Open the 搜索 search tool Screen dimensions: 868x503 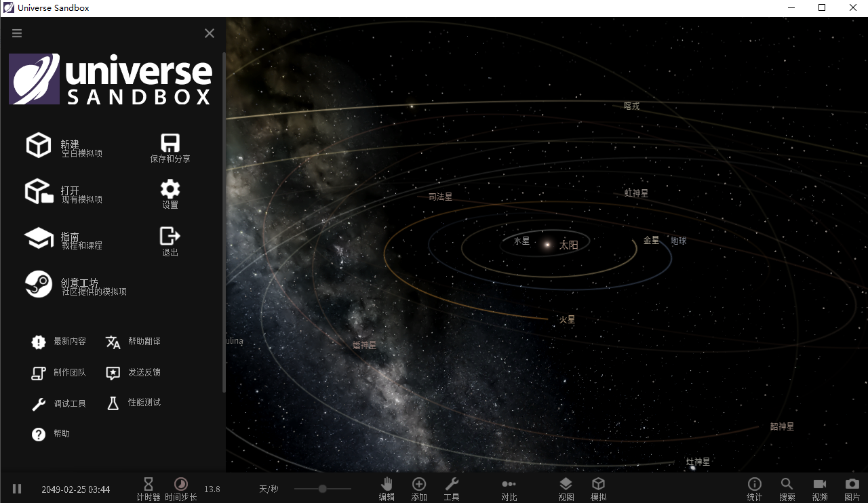click(x=787, y=489)
